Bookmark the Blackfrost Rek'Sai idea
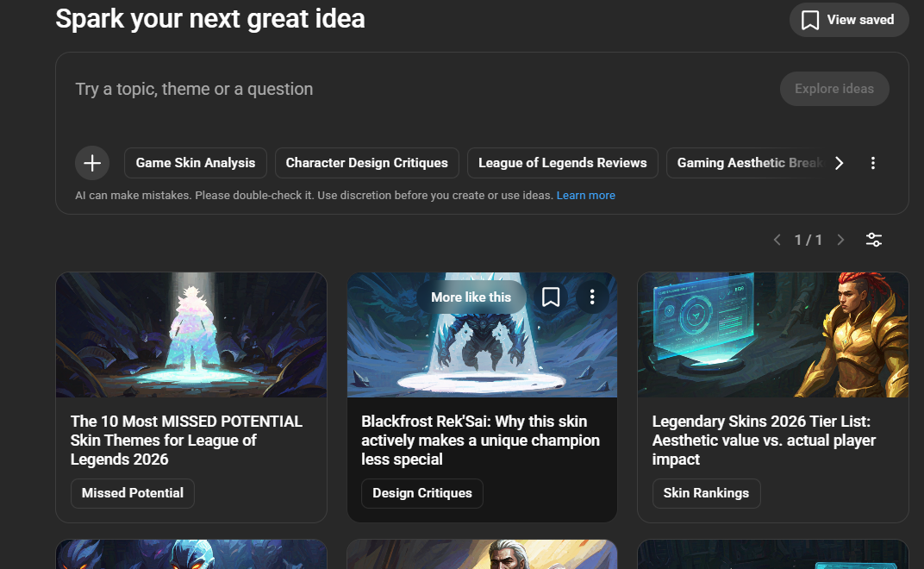This screenshot has width=924, height=569. [551, 297]
